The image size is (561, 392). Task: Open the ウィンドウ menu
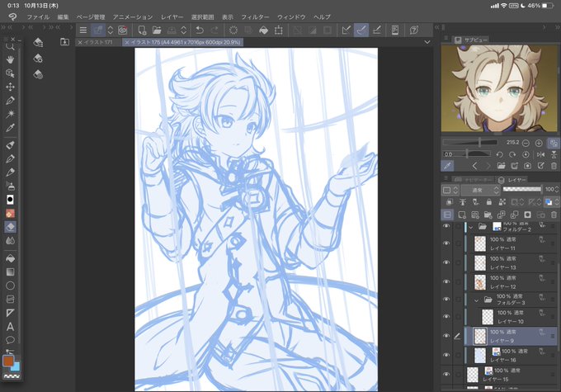pos(291,17)
